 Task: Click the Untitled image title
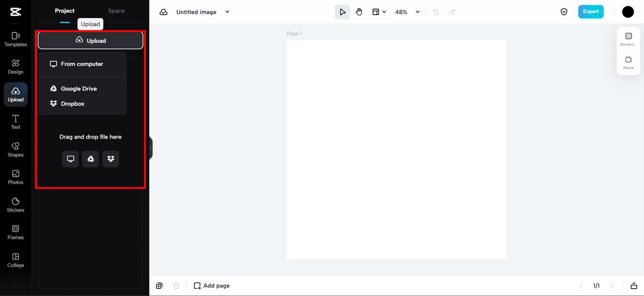196,12
